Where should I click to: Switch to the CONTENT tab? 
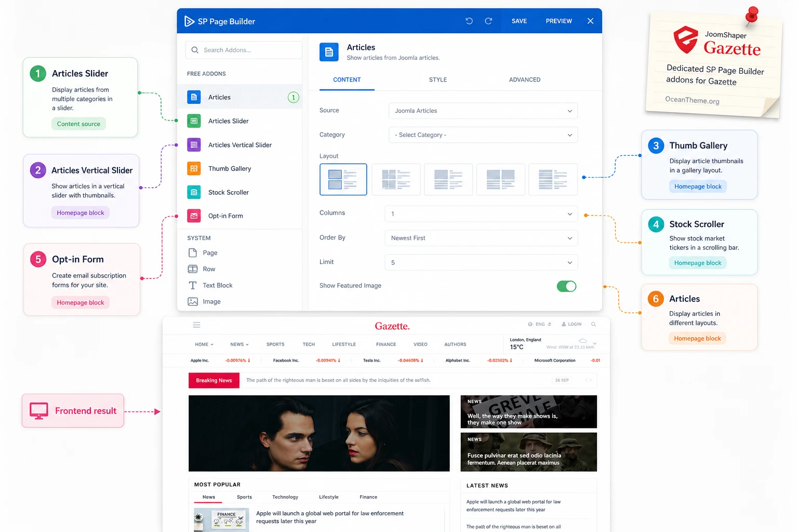tap(347, 79)
